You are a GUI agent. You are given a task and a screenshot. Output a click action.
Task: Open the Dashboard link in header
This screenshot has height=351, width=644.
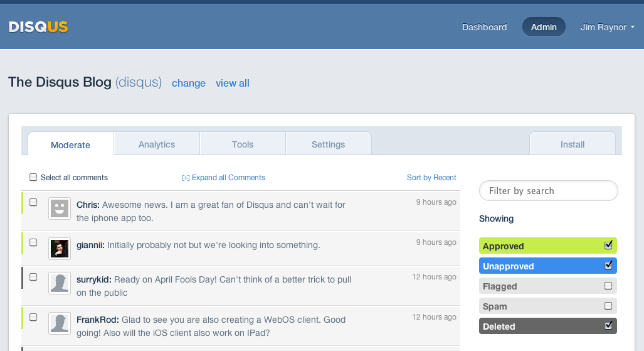click(x=484, y=27)
